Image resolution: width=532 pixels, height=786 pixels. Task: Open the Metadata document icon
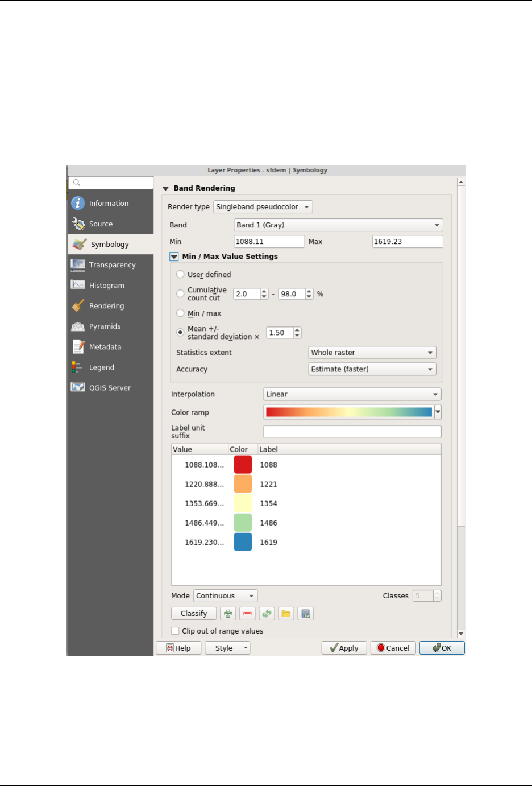click(x=78, y=346)
